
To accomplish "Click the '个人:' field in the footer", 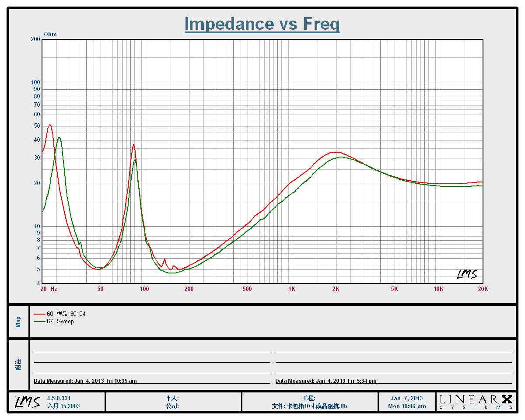I will coord(172,398).
